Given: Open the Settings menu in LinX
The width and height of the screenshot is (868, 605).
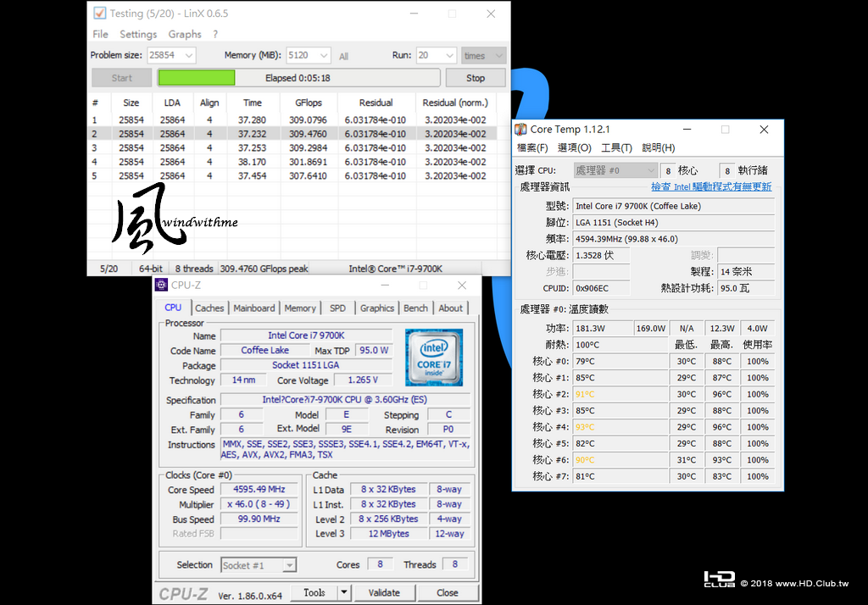Looking at the screenshot, I should point(138,35).
